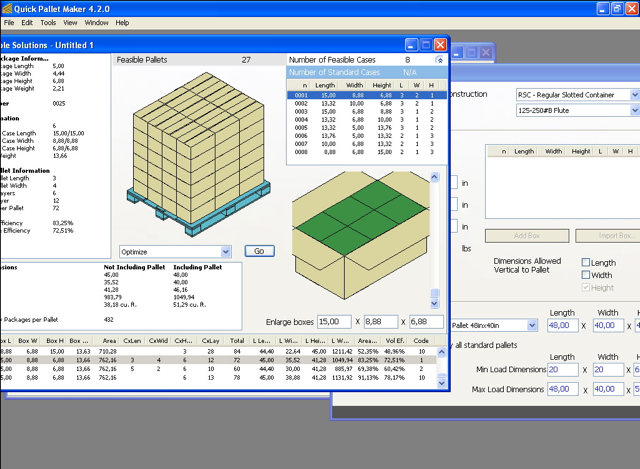Screen dimensions: 640x469
Task: Restore down the Quick Pallet Maker window
Action: (x=617, y=9)
